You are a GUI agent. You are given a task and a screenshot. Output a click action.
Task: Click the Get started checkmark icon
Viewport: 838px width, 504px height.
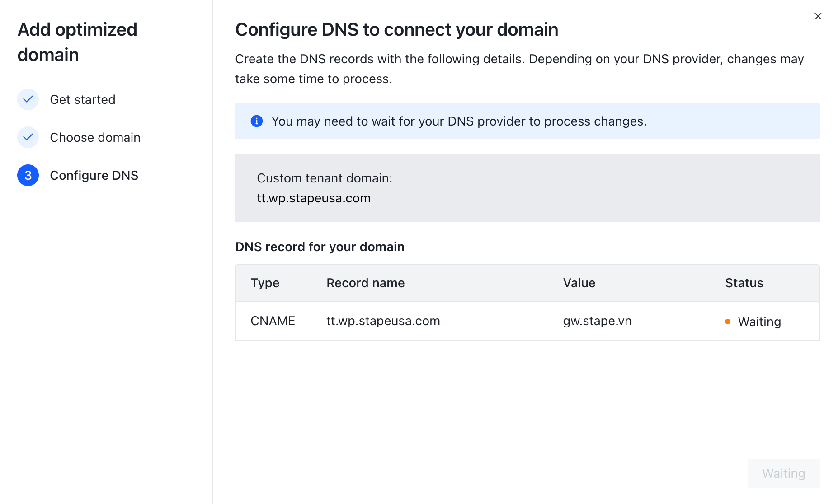click(x=28, y=99)
